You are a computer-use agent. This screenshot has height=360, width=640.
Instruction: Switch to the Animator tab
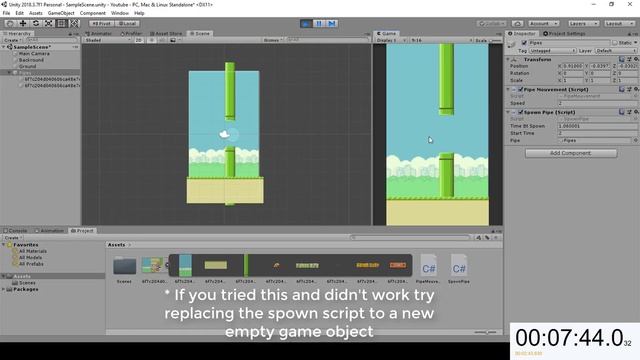99,33
